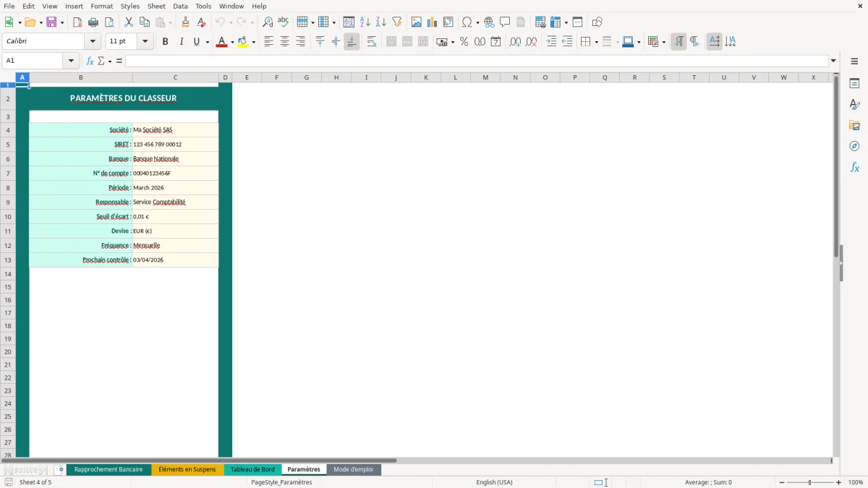Image resolution: width=868 pixels, height=488 pixels.
Task: Toggle Left-To-Right paragraph direction
Action: (678, 42)
